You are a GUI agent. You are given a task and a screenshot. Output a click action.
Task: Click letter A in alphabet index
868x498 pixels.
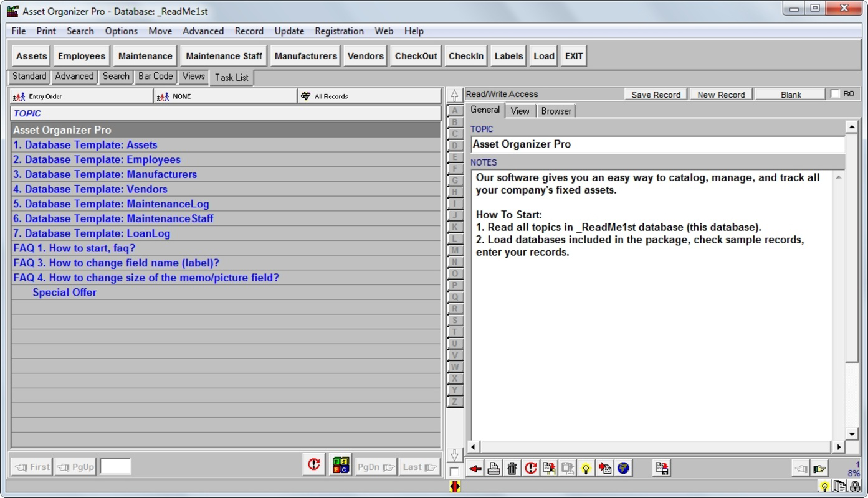(455, 111)
